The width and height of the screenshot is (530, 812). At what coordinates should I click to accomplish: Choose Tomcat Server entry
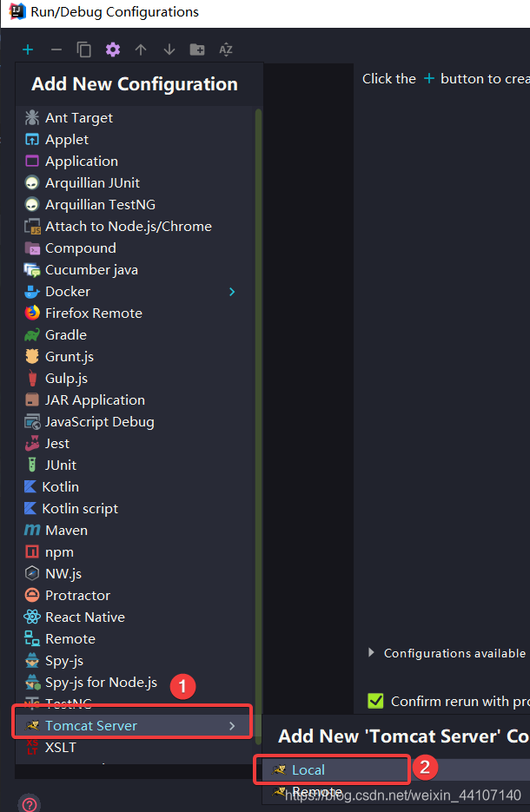(x=133, y=726)
